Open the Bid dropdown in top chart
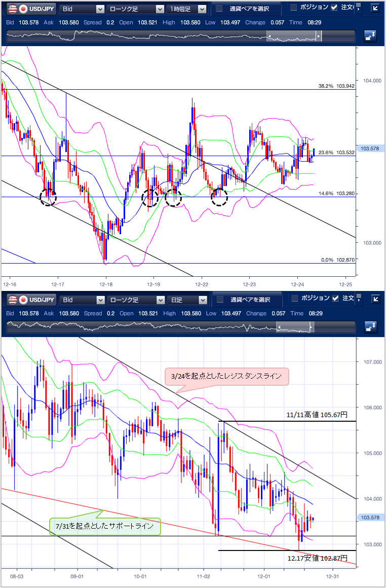 (x=83, y=9)
